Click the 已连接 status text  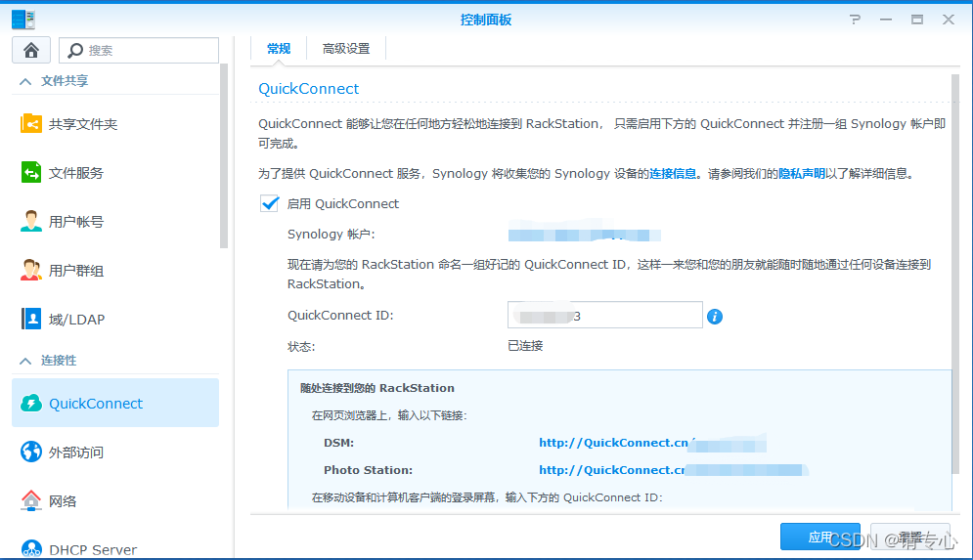point(525,345)
